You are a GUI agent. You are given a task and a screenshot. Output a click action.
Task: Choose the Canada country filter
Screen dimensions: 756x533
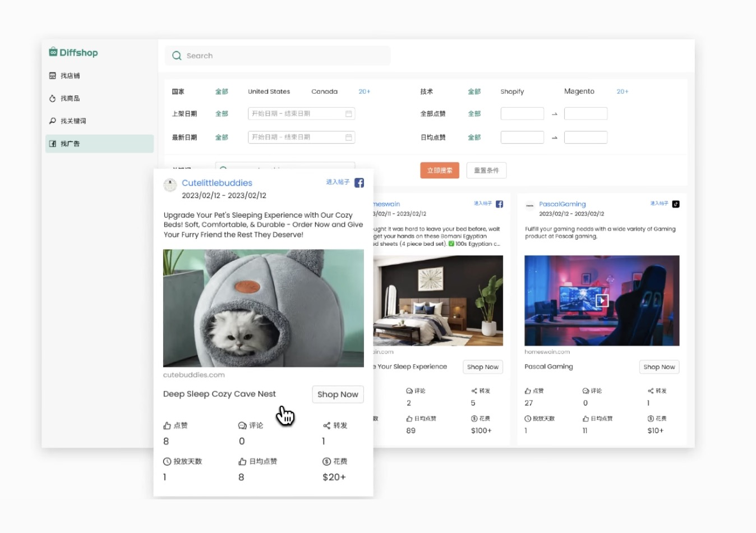[324, 91]
